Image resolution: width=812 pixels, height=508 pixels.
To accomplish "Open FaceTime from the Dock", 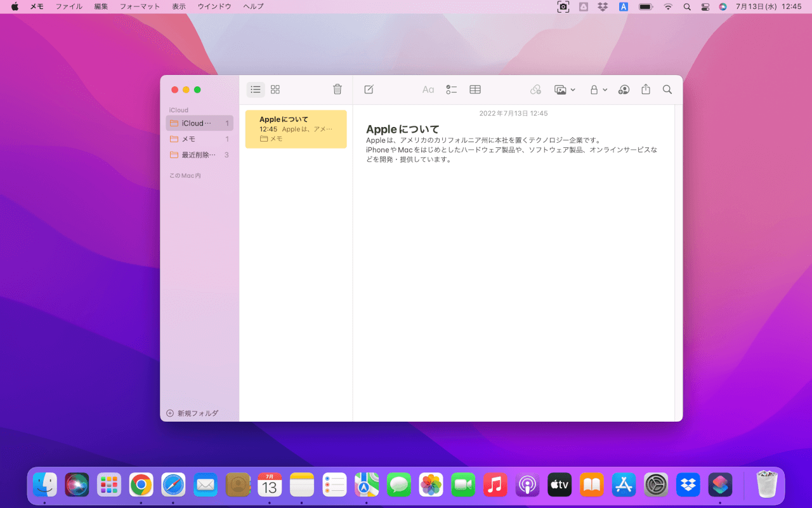I will pyautogui.click(x=463, y=486).
